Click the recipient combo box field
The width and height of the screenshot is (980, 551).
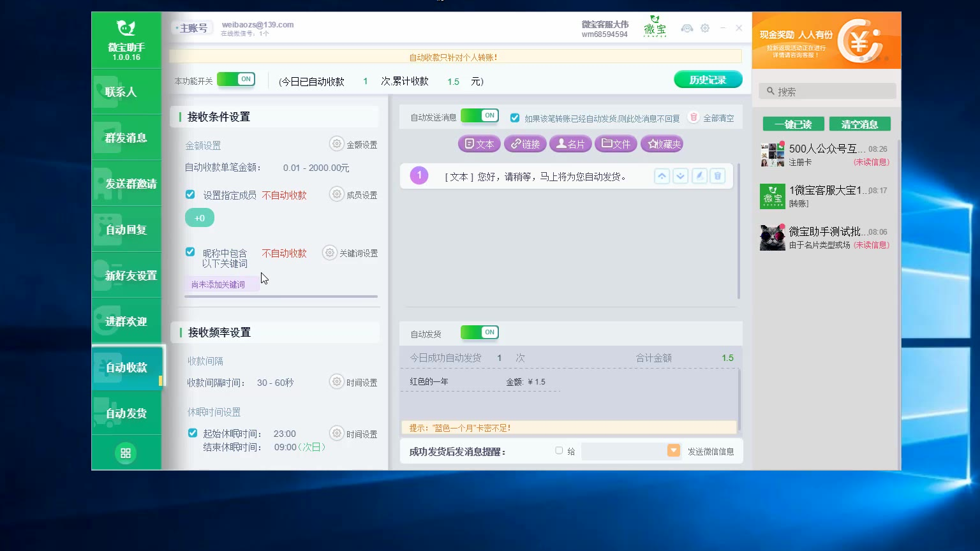631,451
